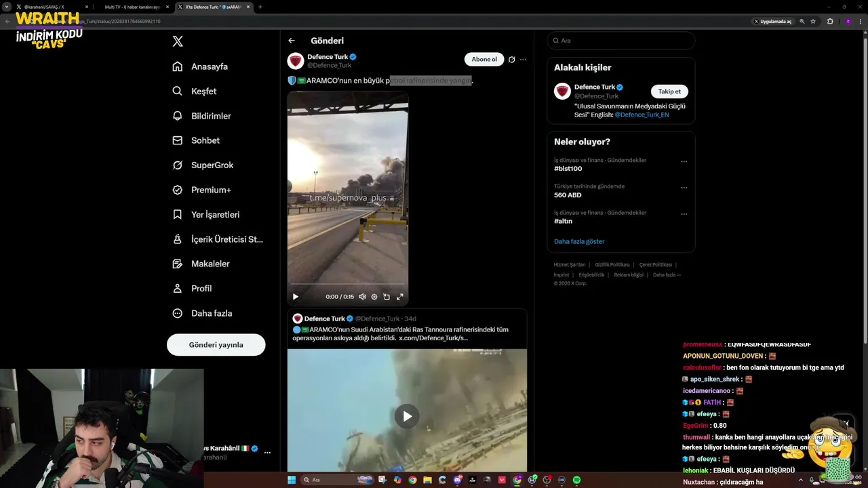Viewport: 868px width, 488px height.
Task: Open the Defence Turk avatar in Alakalı kişiler
Action: 562,91
